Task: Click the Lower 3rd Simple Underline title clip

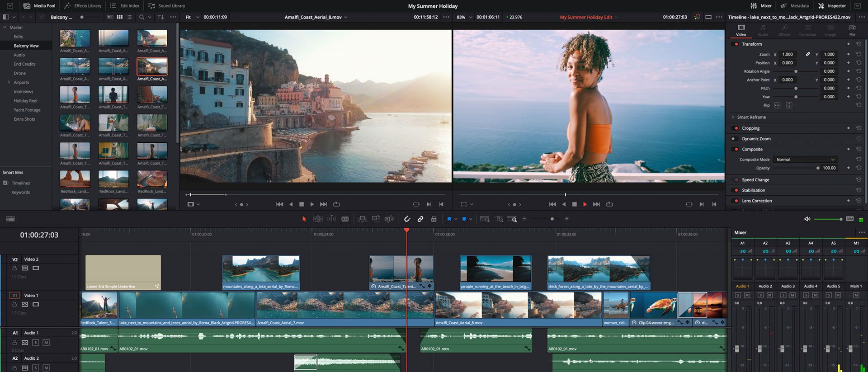Action: point(123,272)
